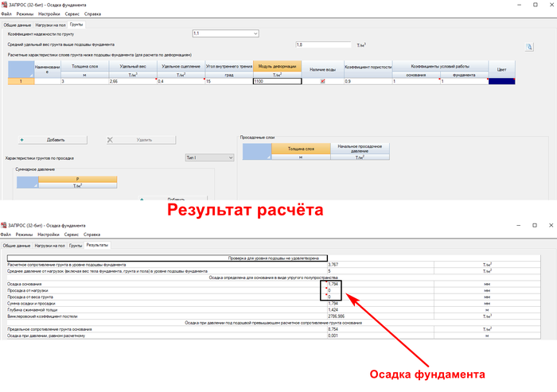
Task: Click the Модуль деформации input with value 1100
Action: (277, 81)
